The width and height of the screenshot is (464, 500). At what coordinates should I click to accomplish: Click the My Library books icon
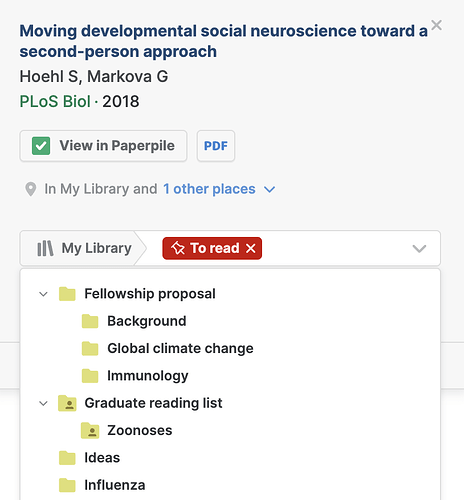tap(45, 248)
